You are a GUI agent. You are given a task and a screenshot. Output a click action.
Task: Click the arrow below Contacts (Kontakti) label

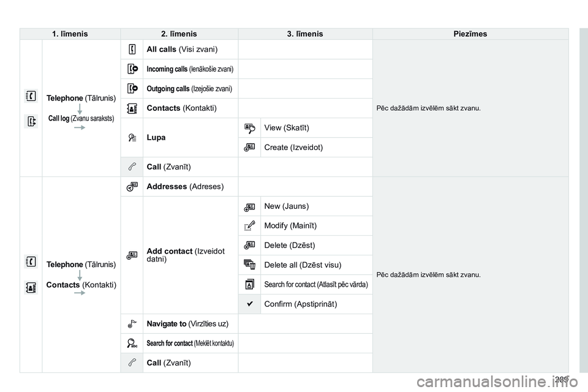pos(80,293)
